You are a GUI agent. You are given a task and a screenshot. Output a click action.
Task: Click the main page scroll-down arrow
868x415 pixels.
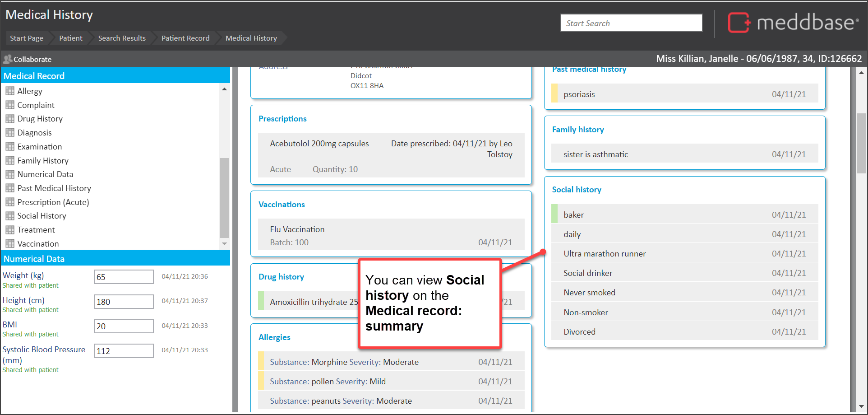(x=861, y=406)
